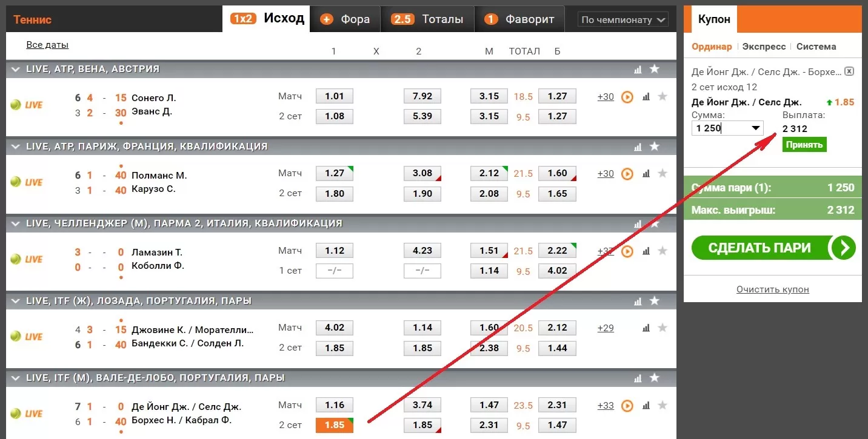Image resolution: width=868 pixels, height=439 pixels.
Task: Play live video for De Jong doubles match
Action: click(627, 406)
